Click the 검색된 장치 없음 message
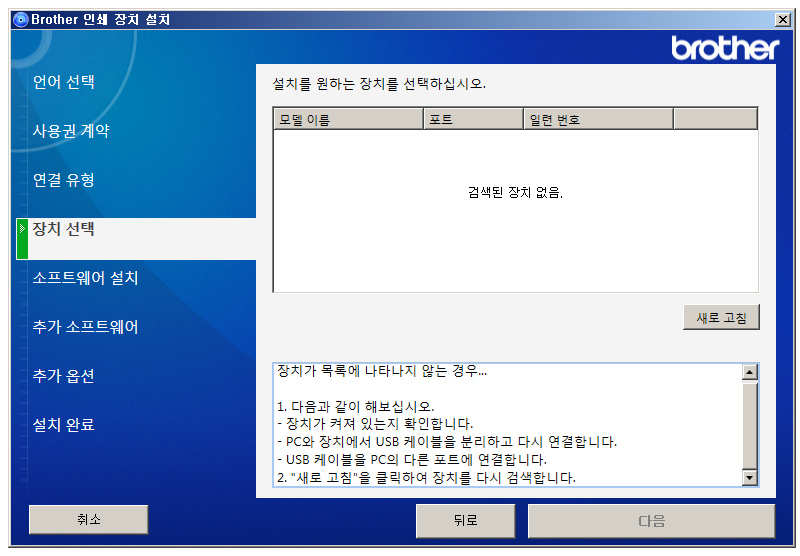The image size is (800, 556). tap(515, 192)
